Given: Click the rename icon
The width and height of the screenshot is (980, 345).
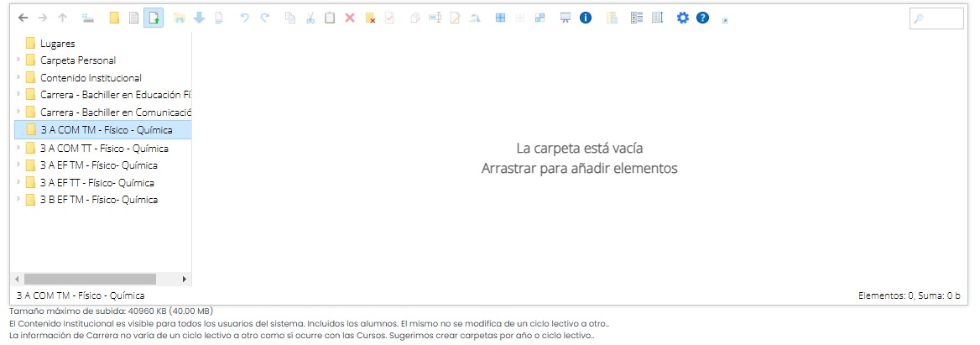Looking at the screenshot, I should click(x=435, y=18).
